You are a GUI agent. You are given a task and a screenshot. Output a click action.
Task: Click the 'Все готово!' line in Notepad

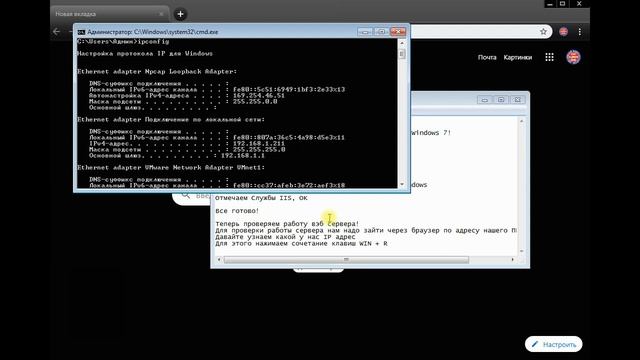click(x=237, y=211)
